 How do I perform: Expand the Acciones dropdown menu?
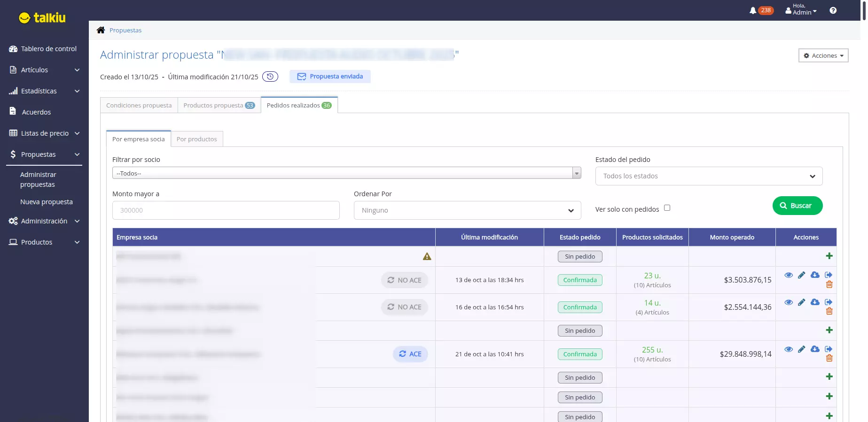pos(823,55)
